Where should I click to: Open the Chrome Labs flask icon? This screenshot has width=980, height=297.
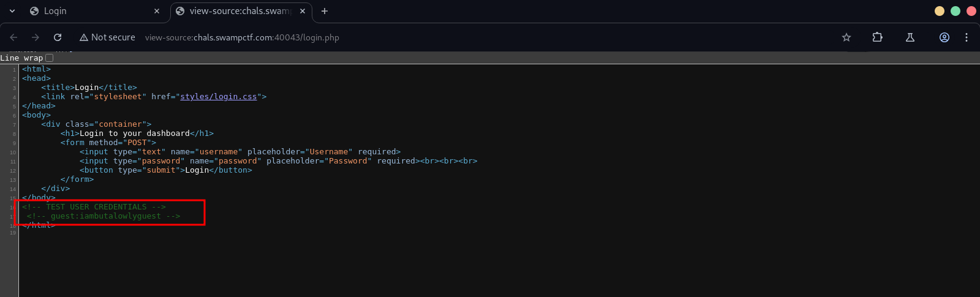point(910,37)
